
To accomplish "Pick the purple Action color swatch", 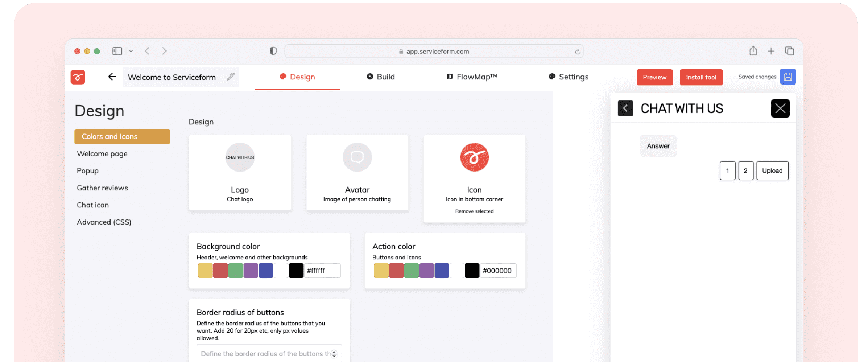I will click(x=427, y=271).
